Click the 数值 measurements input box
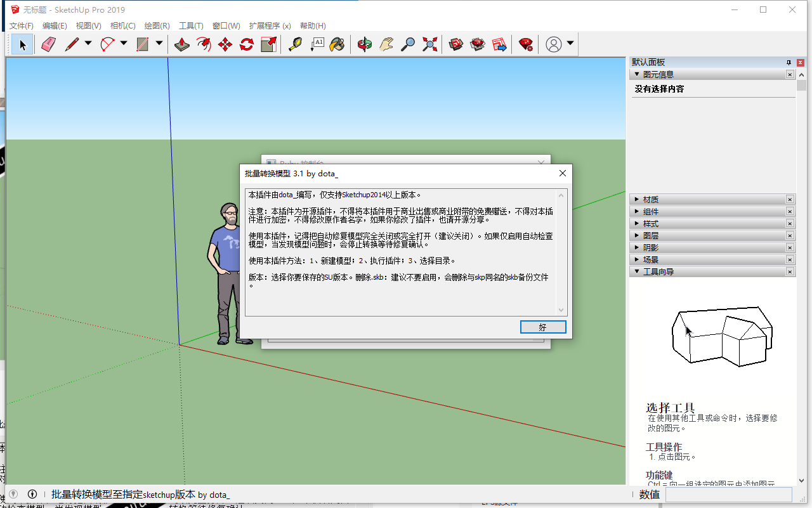This screenshot has width=812, height=508. [728, 495]
